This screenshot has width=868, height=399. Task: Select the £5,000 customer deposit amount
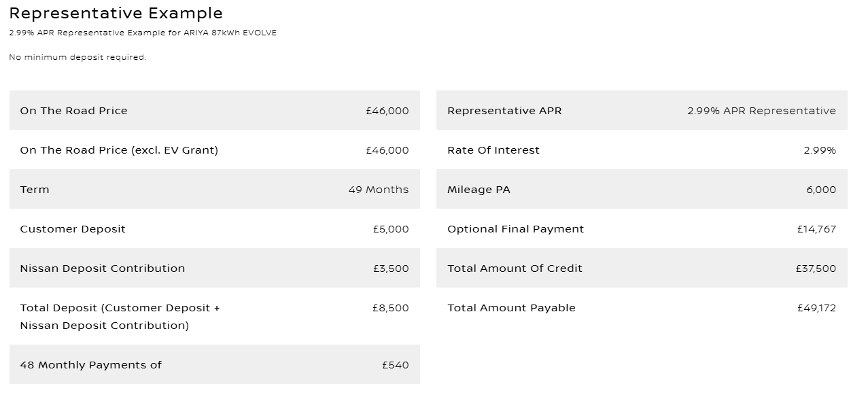point(390,229)
